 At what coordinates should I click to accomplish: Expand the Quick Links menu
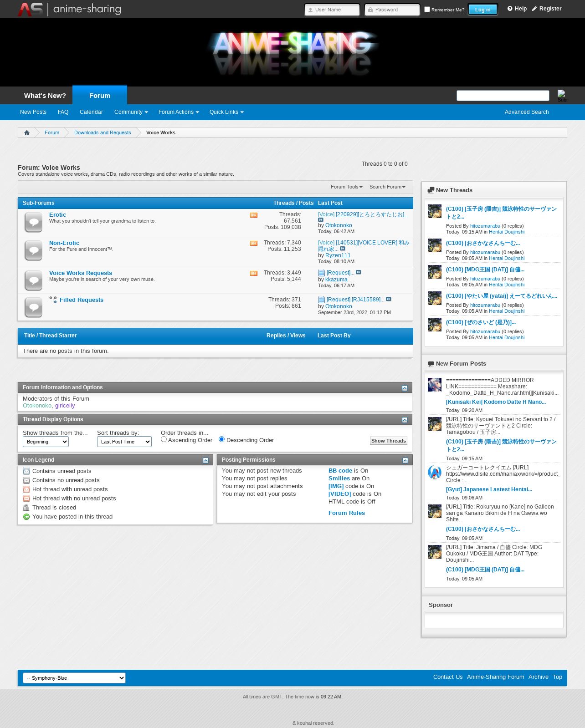[x=226, y=112]
